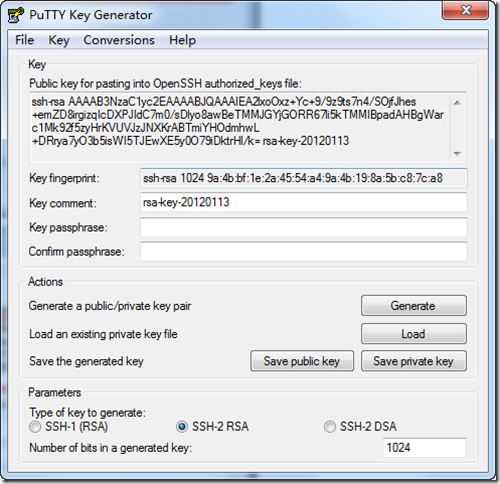Click the 'Save the generated key' label
The width and height of the screenshot is (500, 484).
tap(86, 361)
